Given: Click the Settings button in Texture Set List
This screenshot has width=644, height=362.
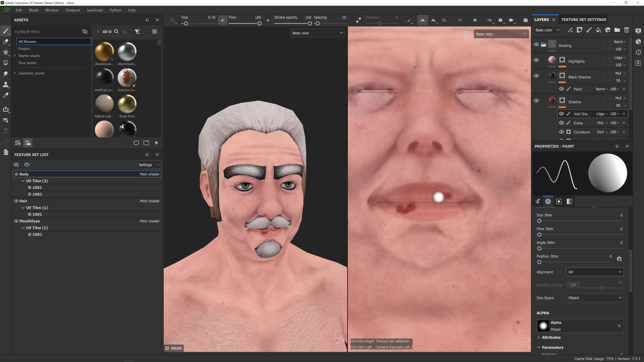Looking at the screenshot, I should 149,165.
